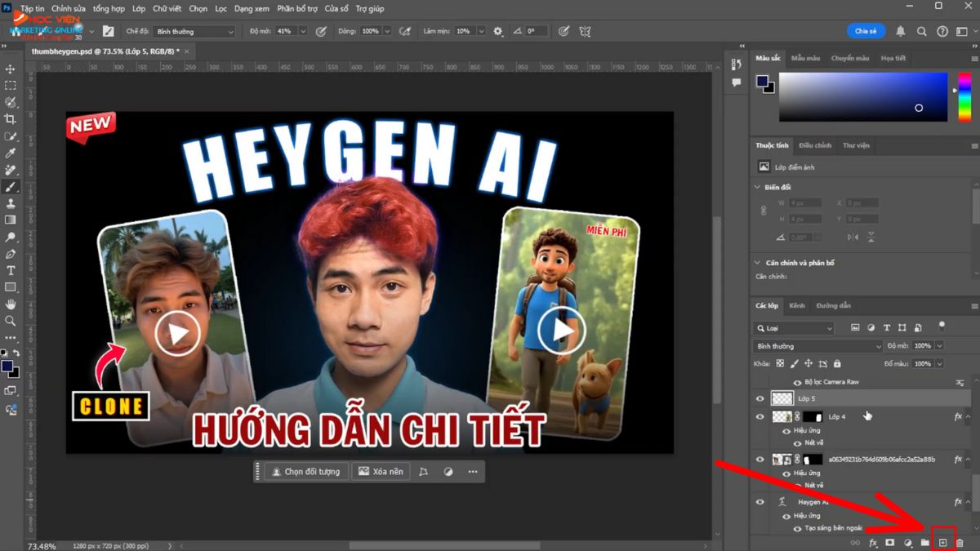Open the Loại layer filter dropdown
Image resolution: width=980 pixels, height=551 pixels.
pos(795,328)
